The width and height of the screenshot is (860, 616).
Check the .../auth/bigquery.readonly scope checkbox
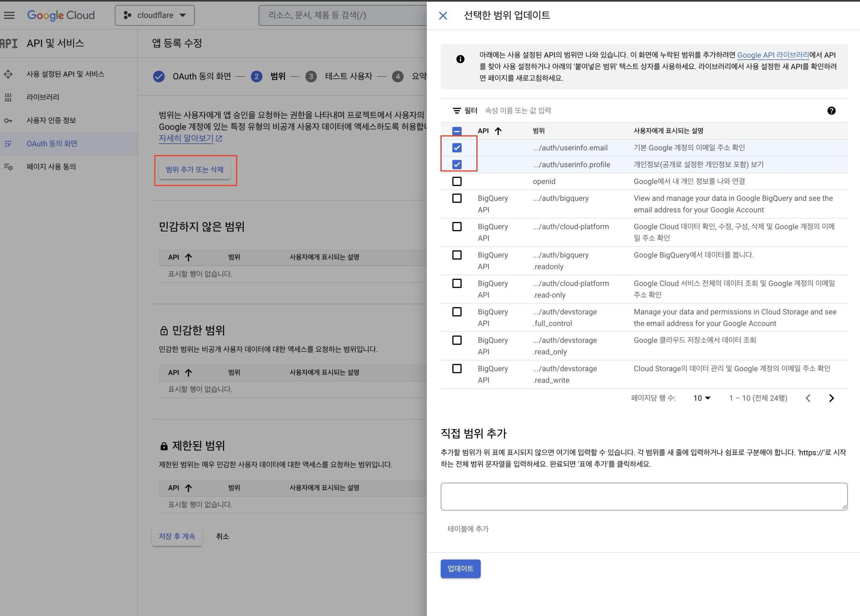[x=457, y=255]
